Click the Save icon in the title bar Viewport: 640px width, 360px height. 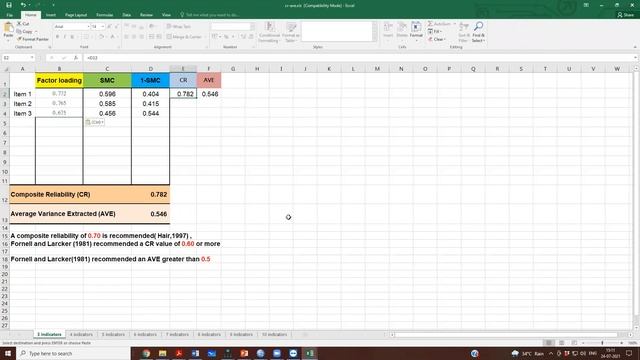click(x=9, y=5)
